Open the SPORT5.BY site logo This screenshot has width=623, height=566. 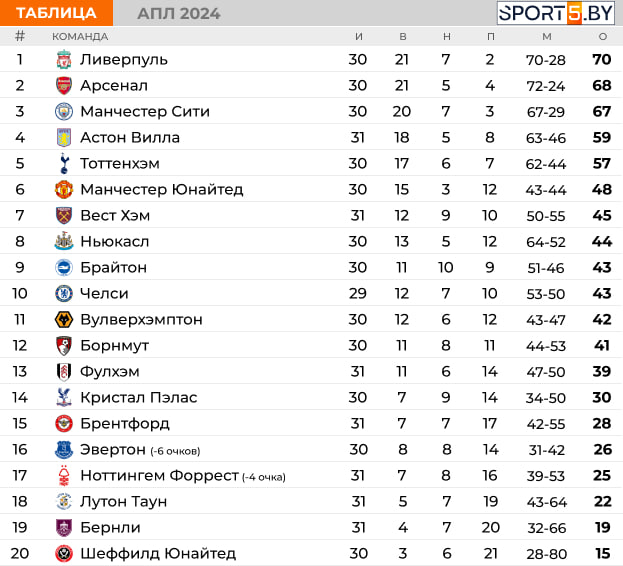pos(555,13)
